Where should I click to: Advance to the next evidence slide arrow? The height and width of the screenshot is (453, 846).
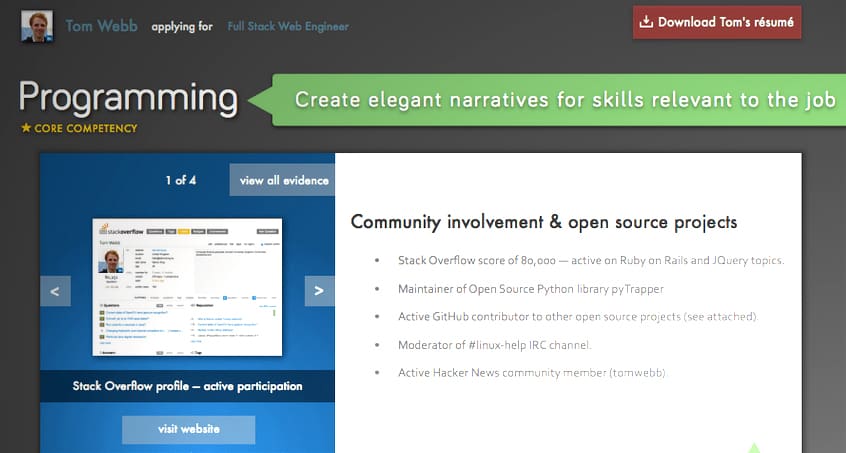point(318,292)
